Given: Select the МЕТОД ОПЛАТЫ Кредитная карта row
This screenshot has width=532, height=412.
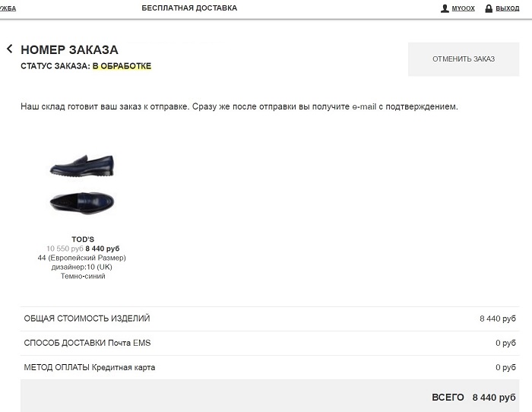Looking at the screenshot, I should click(x=270, y=368).
